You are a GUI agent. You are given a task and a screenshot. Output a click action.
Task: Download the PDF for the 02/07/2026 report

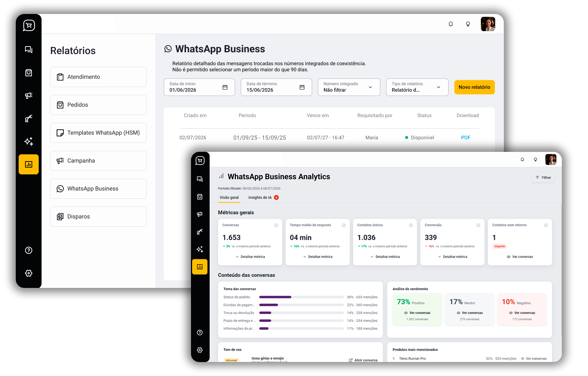coord(465,138)
